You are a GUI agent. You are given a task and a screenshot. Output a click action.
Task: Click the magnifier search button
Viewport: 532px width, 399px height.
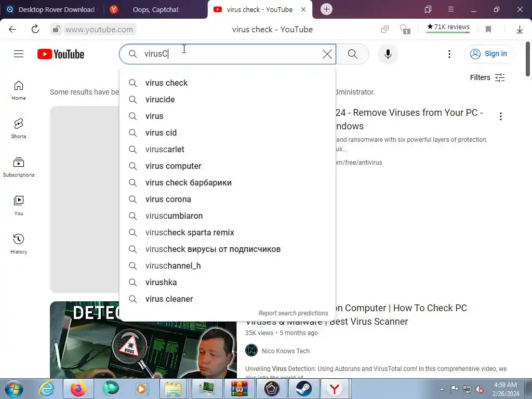(x=353, y=54)
